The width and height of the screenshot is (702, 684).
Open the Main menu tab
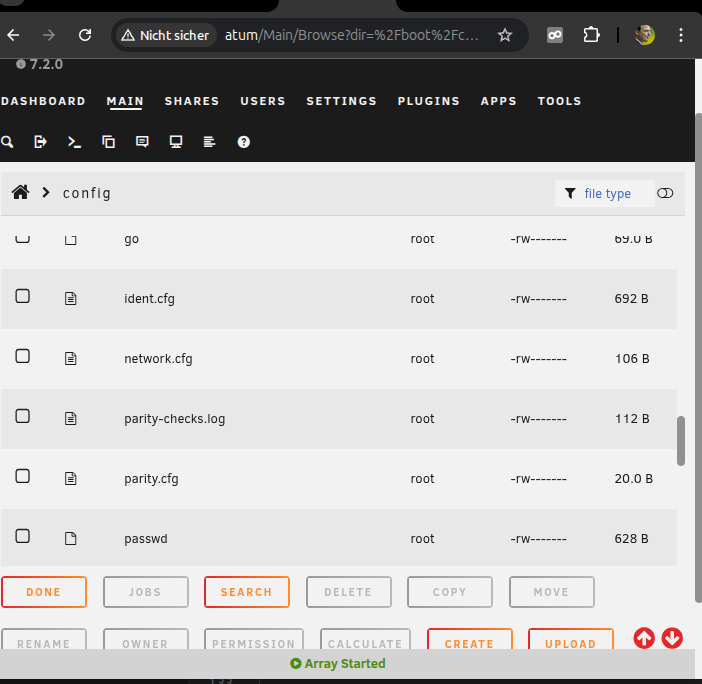(x=125, y=101)
